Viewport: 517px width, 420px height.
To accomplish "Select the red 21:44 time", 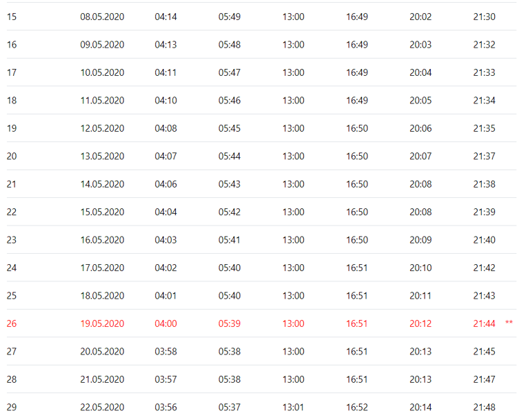I will coord(484,323).
